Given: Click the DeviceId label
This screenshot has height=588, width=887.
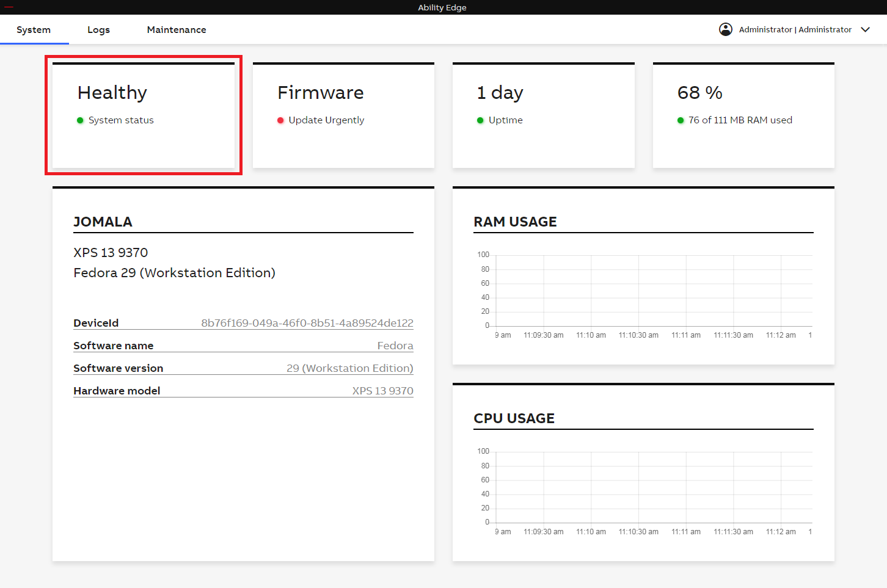Looking at the screenshot, I should [x=96, y=323].
